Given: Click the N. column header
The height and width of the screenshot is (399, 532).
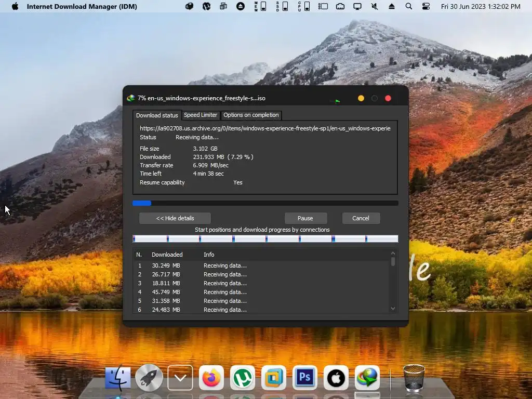Looking at the screenshot, I should coord(139,255).
